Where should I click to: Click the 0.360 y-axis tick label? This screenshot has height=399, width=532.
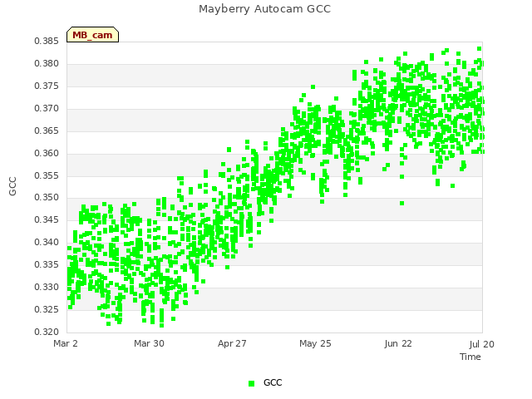coord(47,153)
